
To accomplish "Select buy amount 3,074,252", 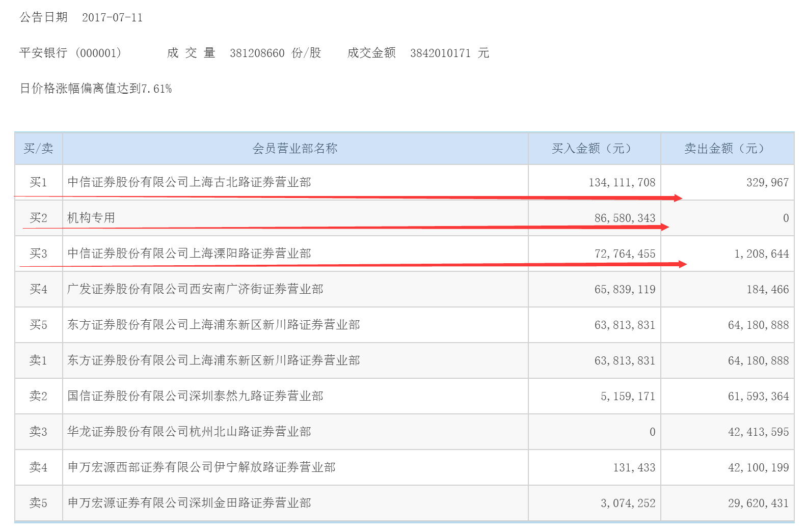I will (628, 503).
